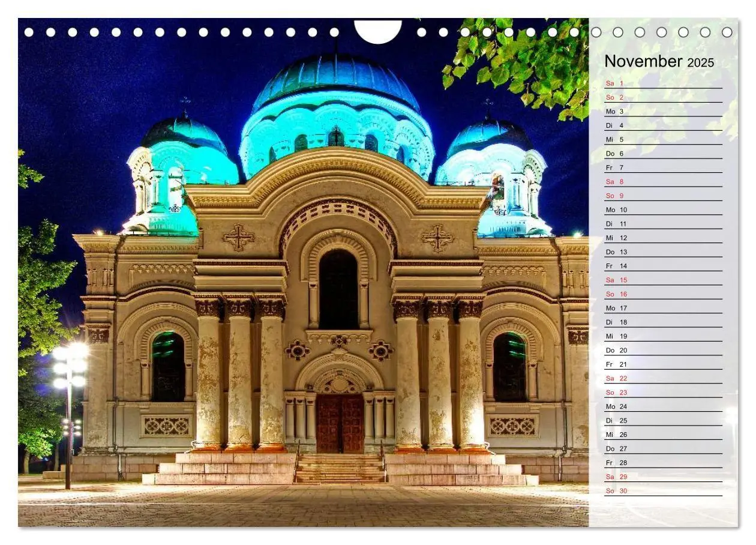Select the Do 6 calendar row
756x545 pixels.
[663, 154]
